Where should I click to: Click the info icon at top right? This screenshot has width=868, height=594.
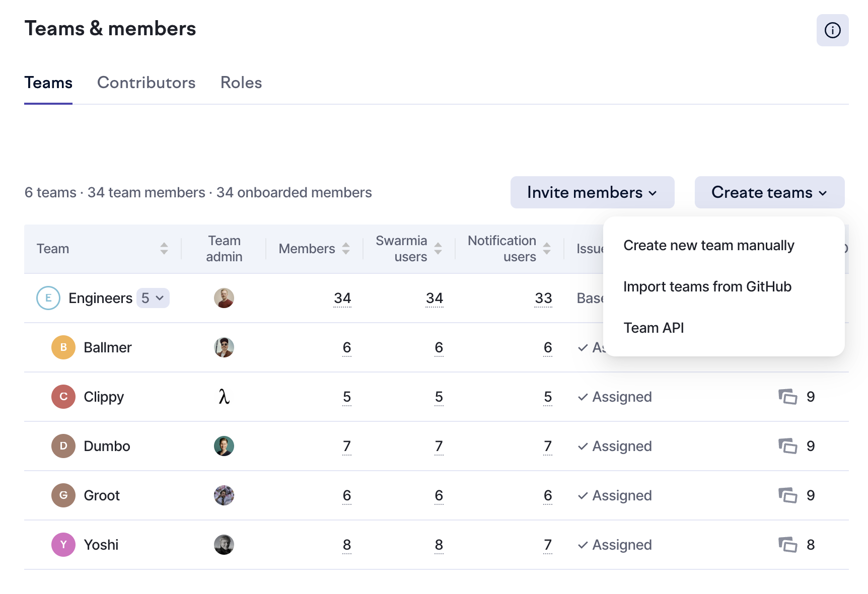tap(832, 30)
